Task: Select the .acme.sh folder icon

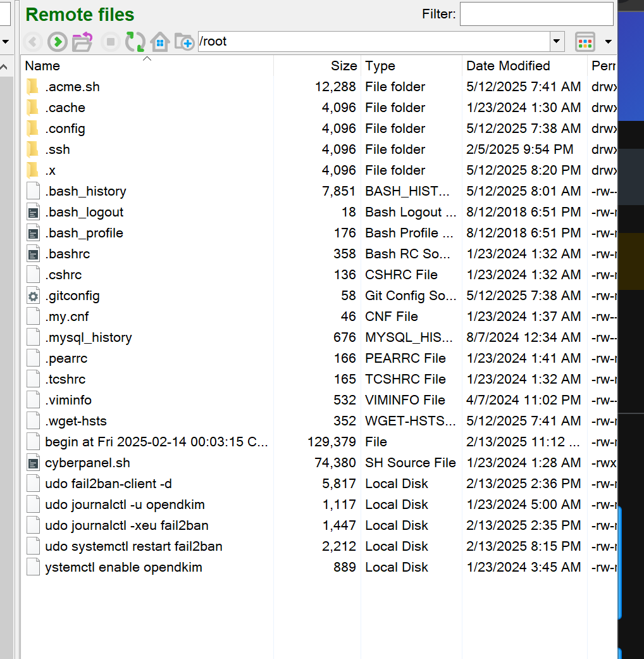Action: pos(33,87)
